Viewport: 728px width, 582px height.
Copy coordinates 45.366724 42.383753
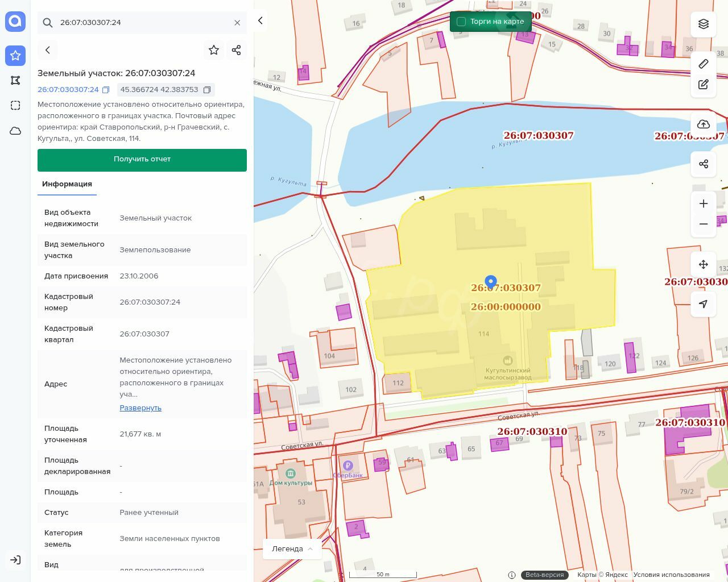(207, 90)
